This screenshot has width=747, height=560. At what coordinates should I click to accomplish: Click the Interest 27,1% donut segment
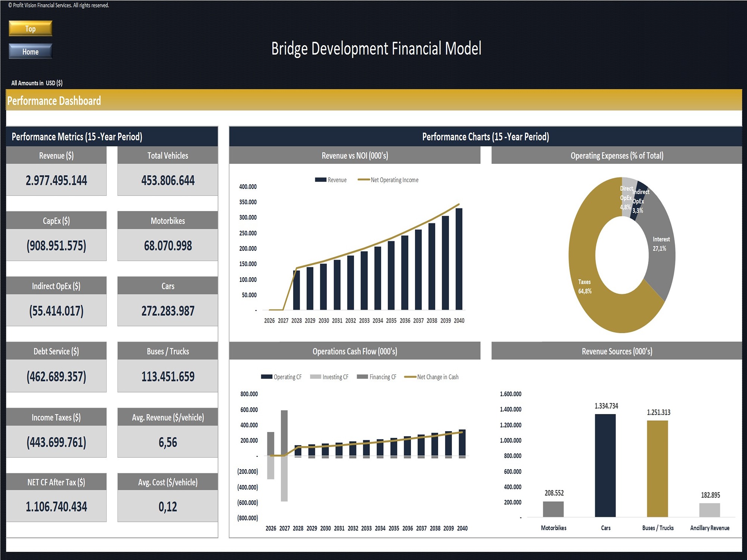click(660, 243)
